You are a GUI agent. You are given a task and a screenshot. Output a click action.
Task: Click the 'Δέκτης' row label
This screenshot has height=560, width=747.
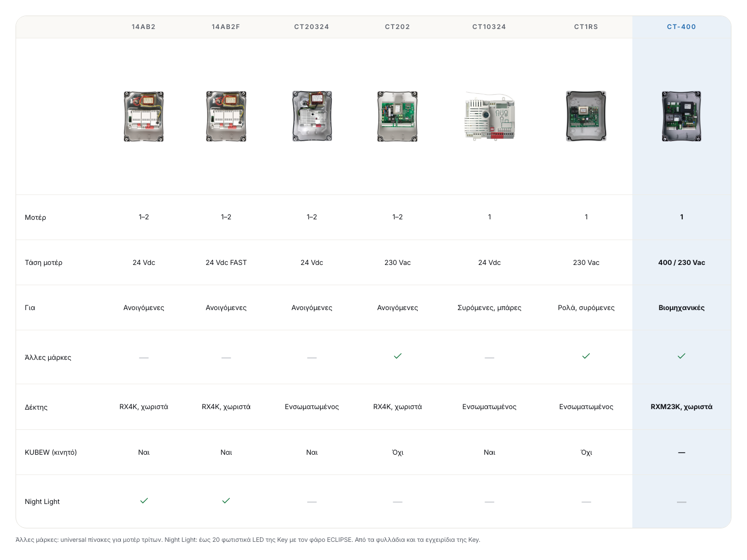(36, 407)
